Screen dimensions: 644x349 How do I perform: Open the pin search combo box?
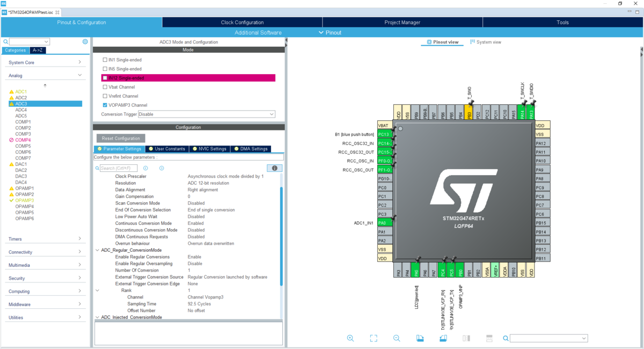tap(548, 338)
